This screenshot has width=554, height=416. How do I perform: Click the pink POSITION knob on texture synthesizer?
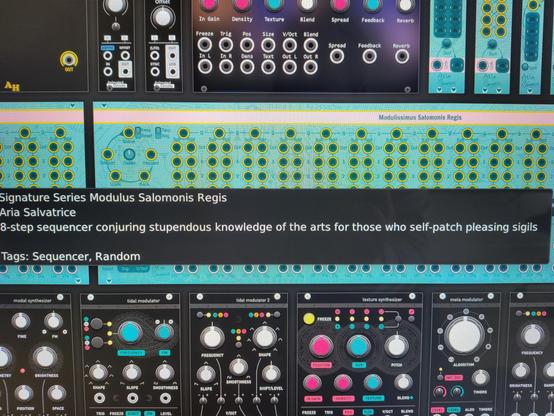tap(321, 346)
